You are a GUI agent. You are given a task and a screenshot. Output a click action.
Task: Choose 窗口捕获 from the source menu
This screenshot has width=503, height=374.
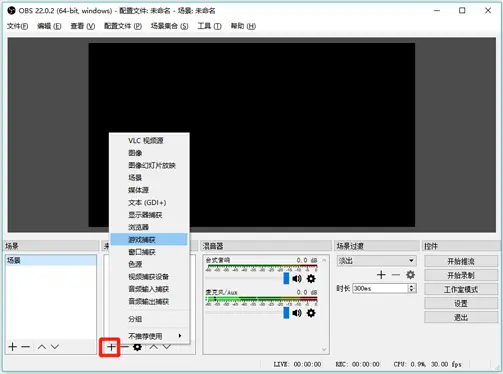point(149,252)
